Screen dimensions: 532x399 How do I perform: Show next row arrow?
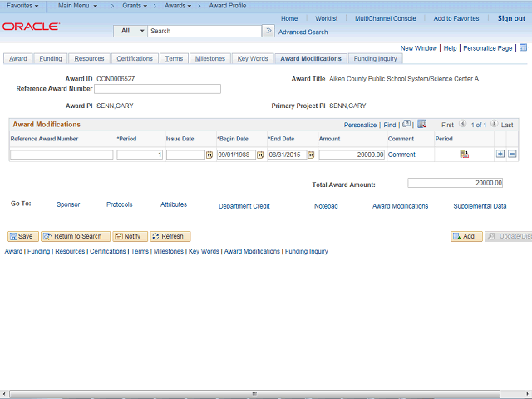point(494,124)
